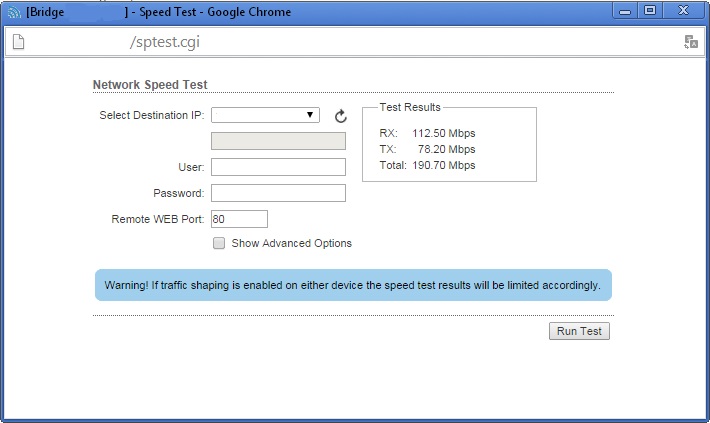Click the traffic shaping warning banner
Viewport: 710px width, 423px height.
(353, 285)
